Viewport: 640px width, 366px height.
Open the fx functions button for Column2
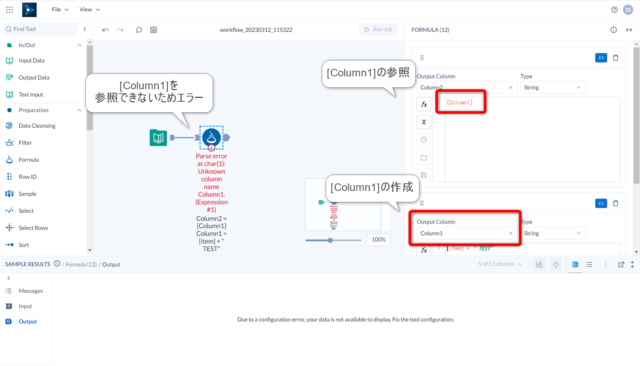pos(424,104)
